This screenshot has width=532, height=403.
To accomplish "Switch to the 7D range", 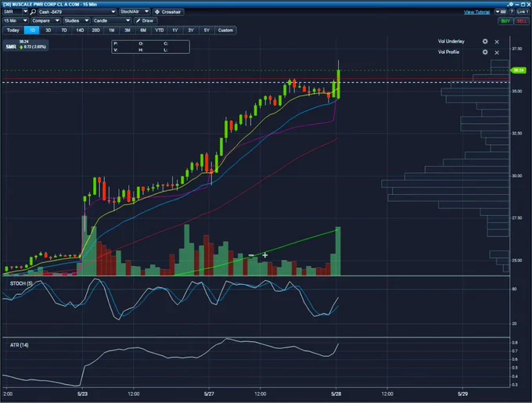I will click(64, 31).
